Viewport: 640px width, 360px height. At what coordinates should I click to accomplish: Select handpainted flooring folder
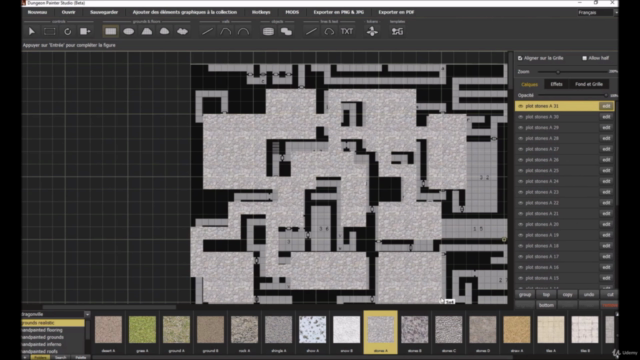point(53,330)
